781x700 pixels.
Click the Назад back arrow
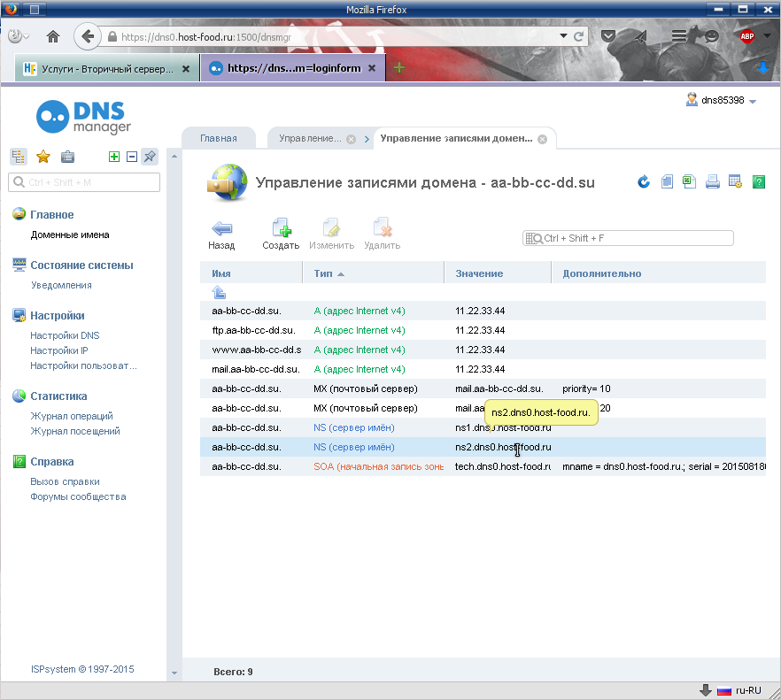(221, 234)
